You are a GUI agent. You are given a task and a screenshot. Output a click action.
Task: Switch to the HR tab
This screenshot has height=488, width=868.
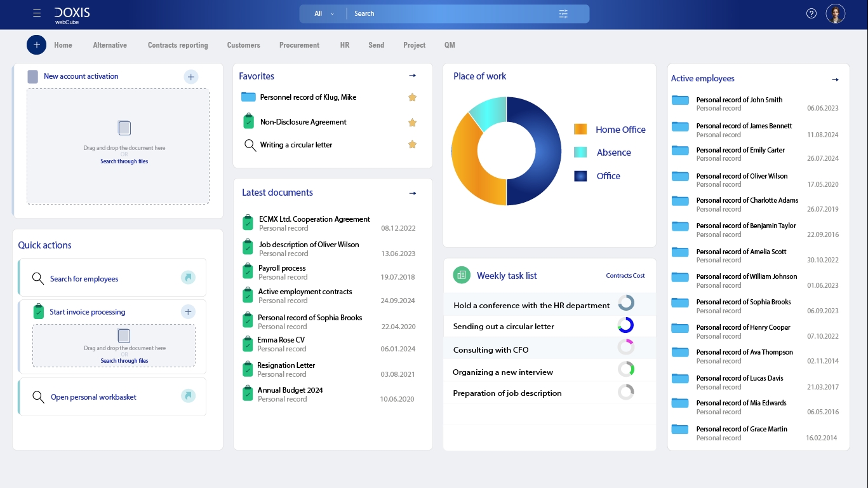345,45
